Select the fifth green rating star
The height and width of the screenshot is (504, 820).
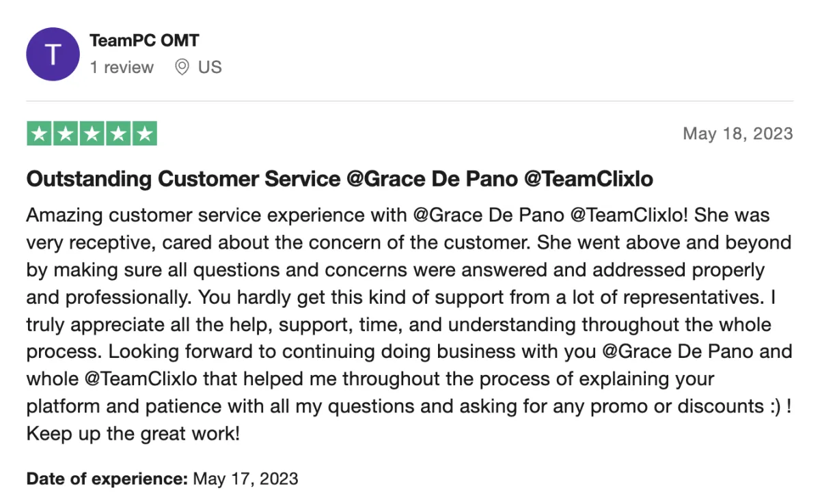click(144, 134)
